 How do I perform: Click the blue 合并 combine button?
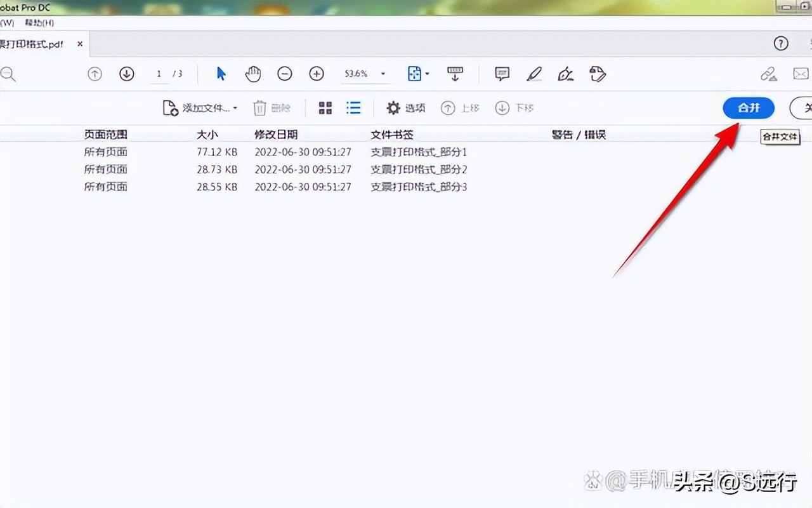click(x=749, y=108)
